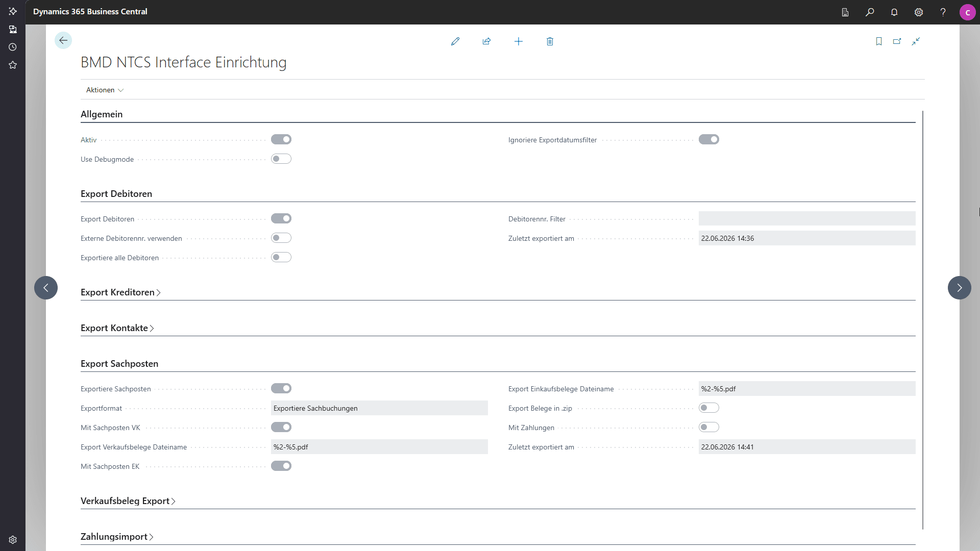This screenshot has width=980, height=551.
Task: Click Dynamics 365 Business Central title
Action: [x=90, y=11]
